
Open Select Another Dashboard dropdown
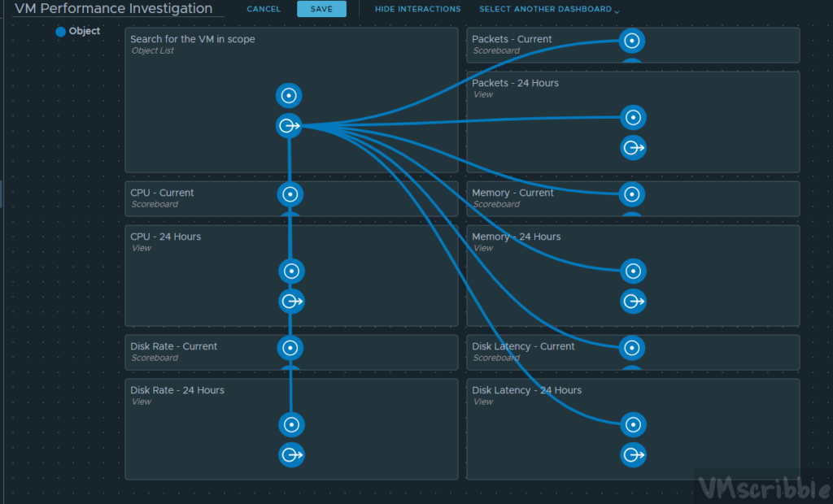click(549, 10)
